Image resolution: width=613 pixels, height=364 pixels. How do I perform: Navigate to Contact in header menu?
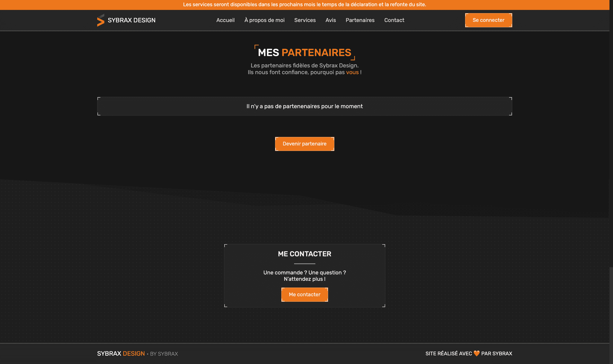(x=394, y=20)
